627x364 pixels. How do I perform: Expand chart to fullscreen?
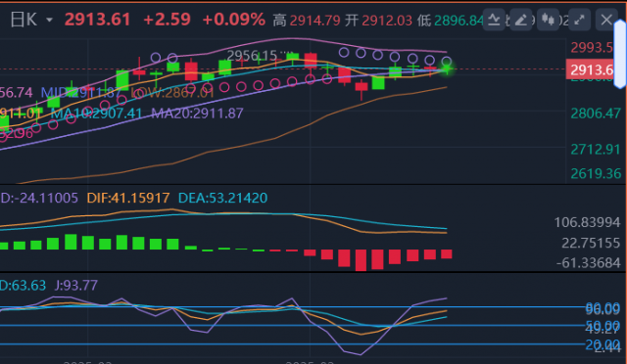579,20
